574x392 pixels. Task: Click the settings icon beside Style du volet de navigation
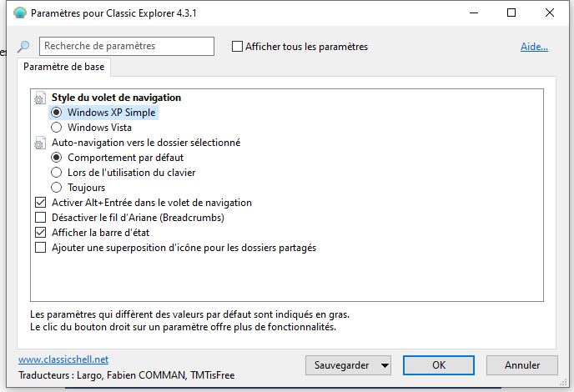point(40,98)
